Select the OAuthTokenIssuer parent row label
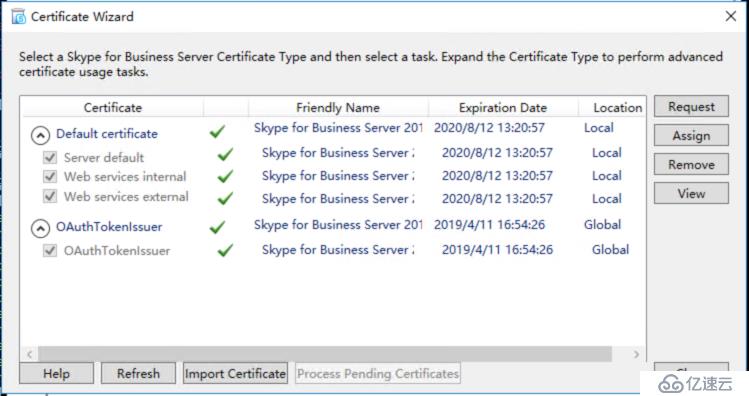Screen dimensions: 749x396 pyautogui.click(x=109, y=227)
